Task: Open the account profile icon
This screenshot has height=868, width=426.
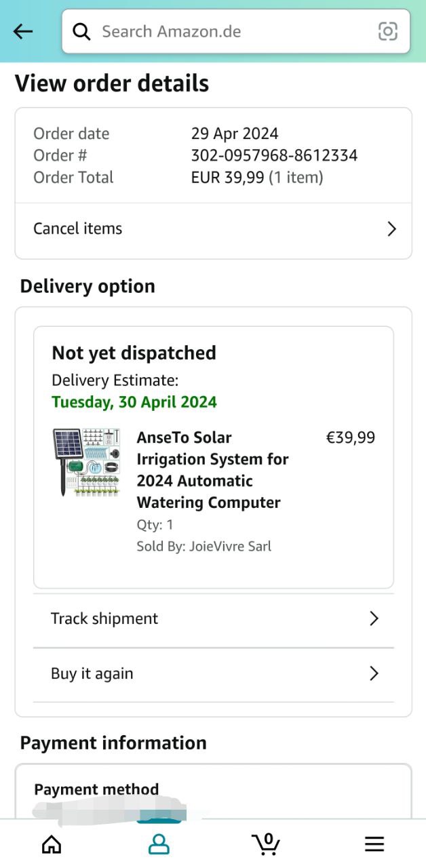Action: 159,844
